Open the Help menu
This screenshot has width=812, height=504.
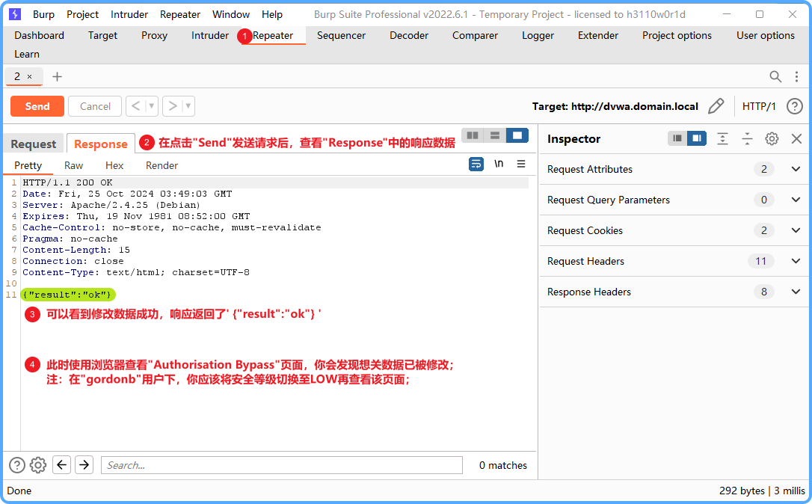272,14
